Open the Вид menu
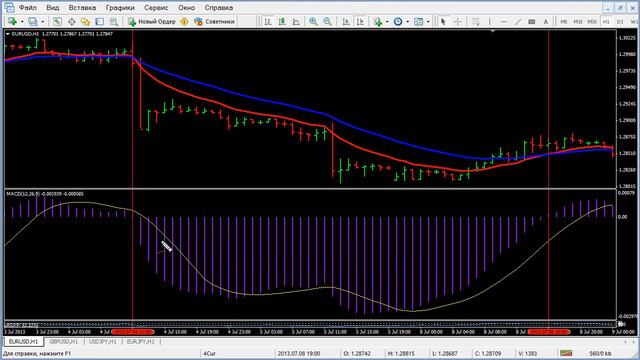 click(53, 8)
